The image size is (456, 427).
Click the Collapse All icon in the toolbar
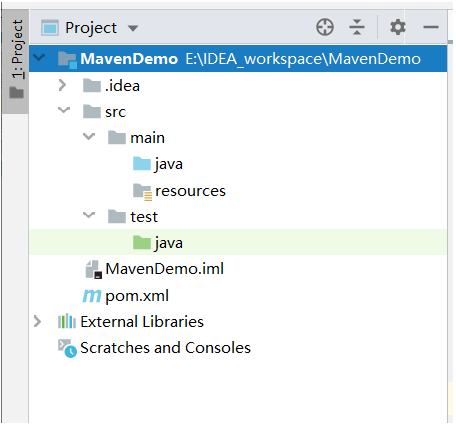[357, 27]
